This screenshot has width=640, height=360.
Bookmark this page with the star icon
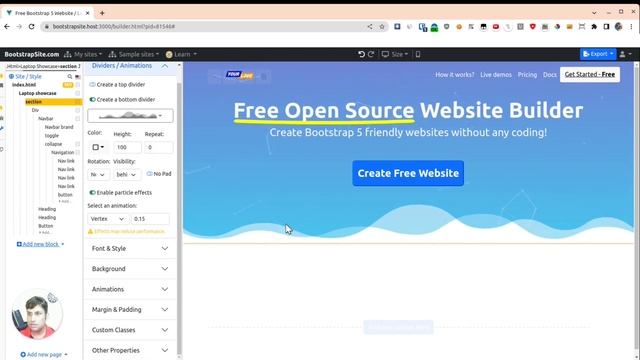(x=382, y=27)
